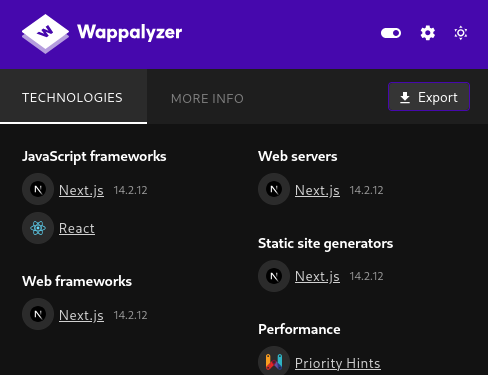The image size is (488, 375).
Task: Open Next.js link under JavaScript frameworks
Action: tap(81, 190)
